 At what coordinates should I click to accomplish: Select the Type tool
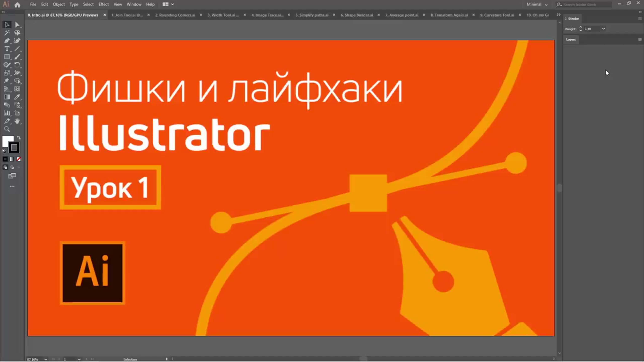click(7, 49)
